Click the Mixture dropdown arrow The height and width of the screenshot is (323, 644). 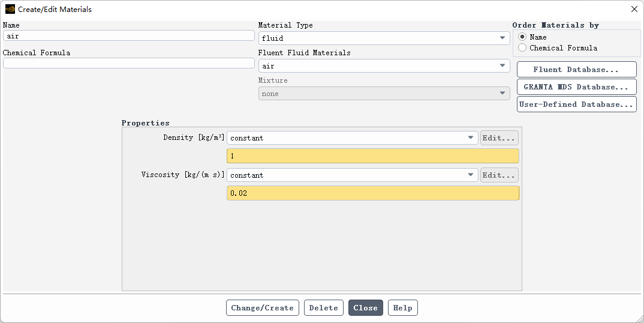coord(502,94)
